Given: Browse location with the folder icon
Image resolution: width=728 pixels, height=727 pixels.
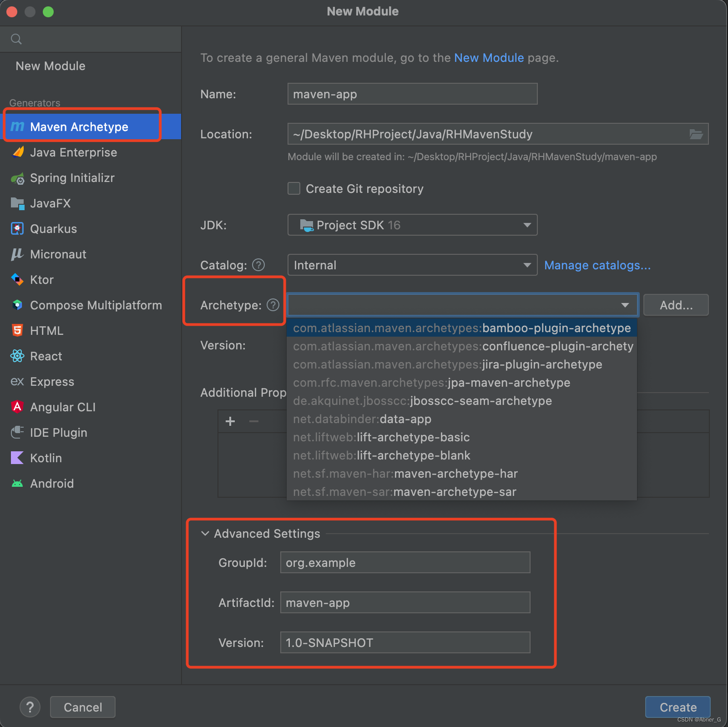Looking at the screenshot, I should pyautogui.click(x=696, y=134).
